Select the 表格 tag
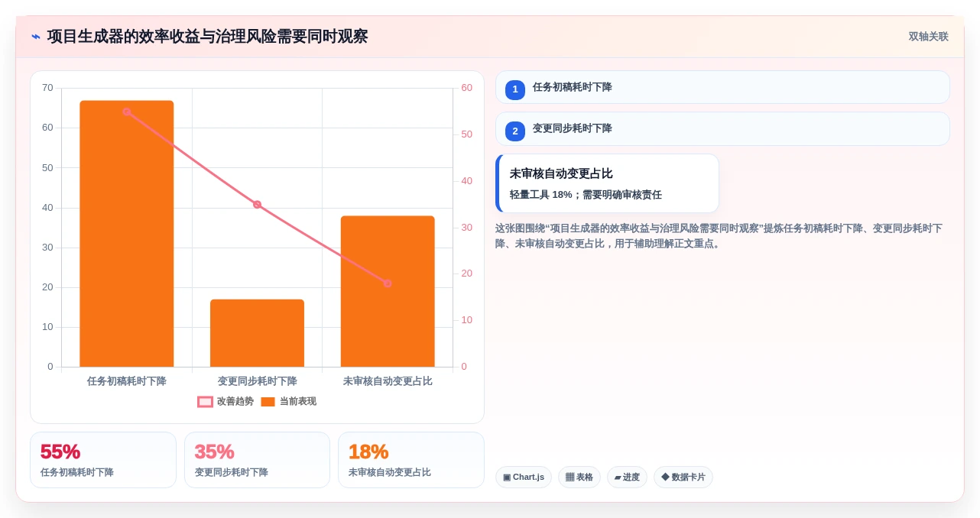 tap(579, 478)
